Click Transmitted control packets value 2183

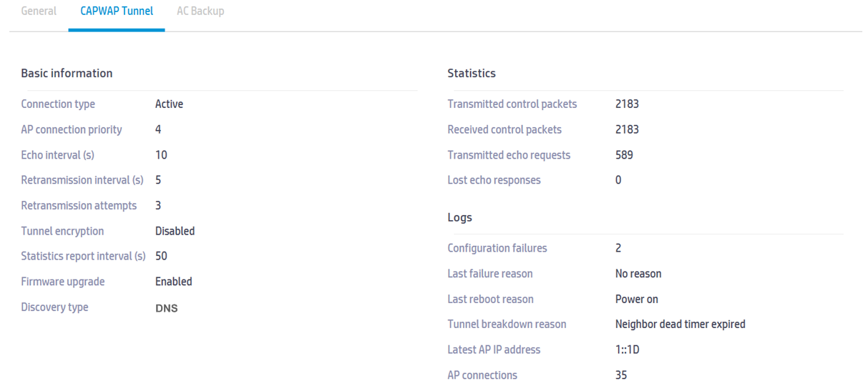tap(627, 104)
